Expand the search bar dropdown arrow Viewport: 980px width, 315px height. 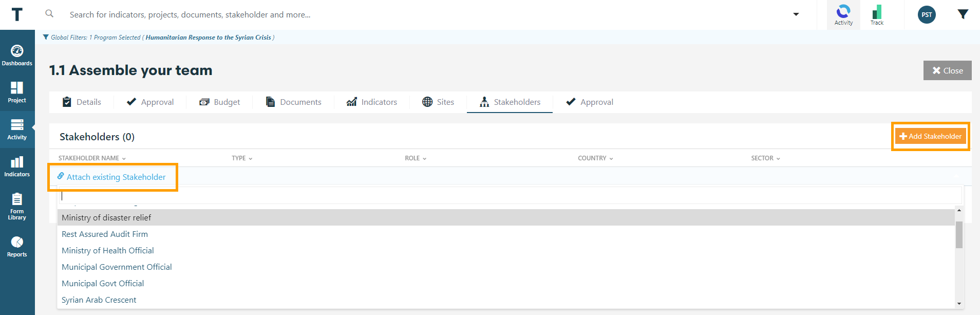pos(796,14)
